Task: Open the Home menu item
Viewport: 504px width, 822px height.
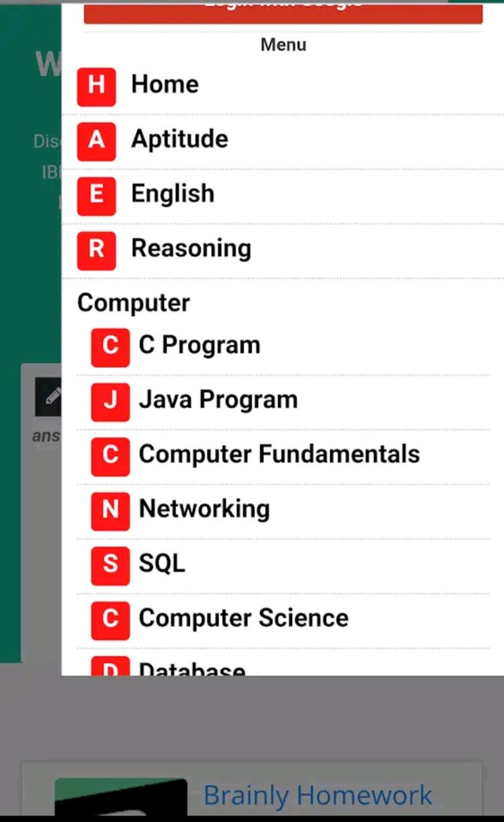Action: 165,85
